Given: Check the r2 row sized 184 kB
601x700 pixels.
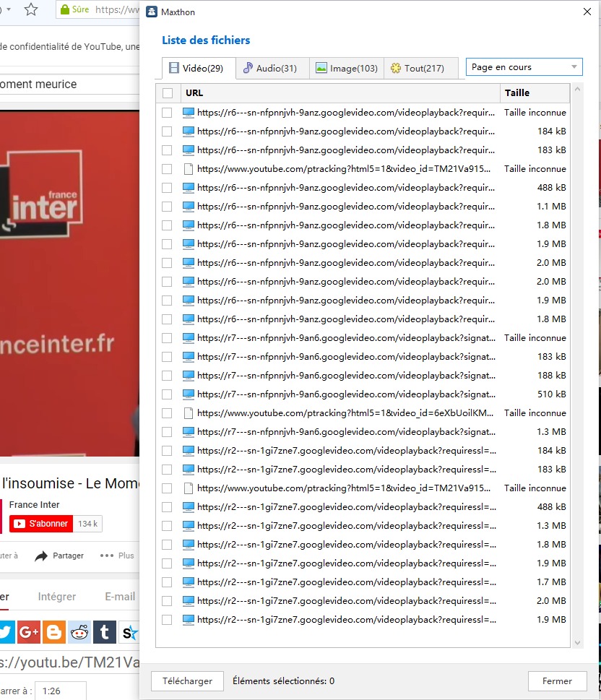Looking at the screenshot, I should click(167, 451).
